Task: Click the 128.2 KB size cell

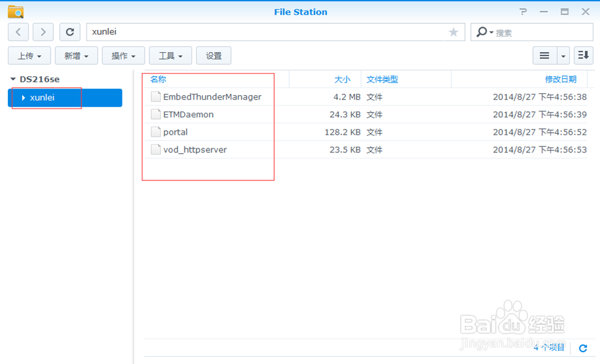Action: pyautogui.click(x=343, y=132)
